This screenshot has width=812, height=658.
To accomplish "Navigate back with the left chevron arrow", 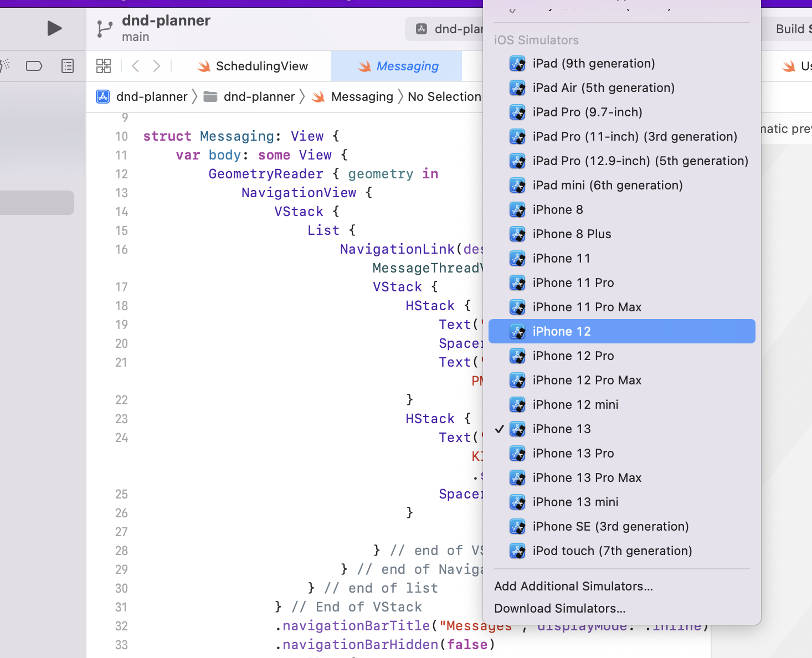I will pos(135,65).
